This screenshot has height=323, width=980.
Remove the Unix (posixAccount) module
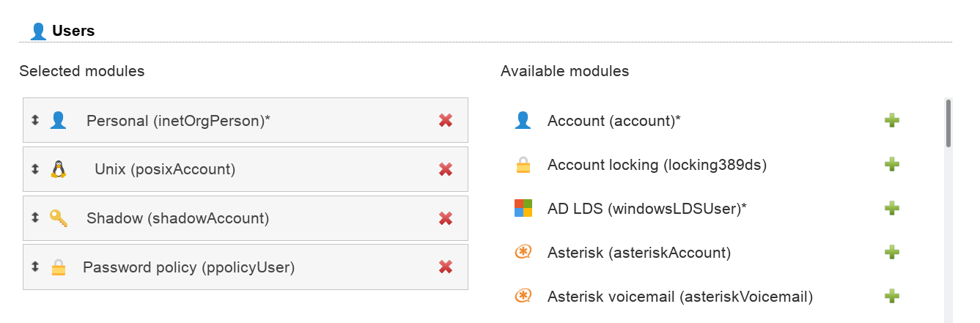[445, 169]
